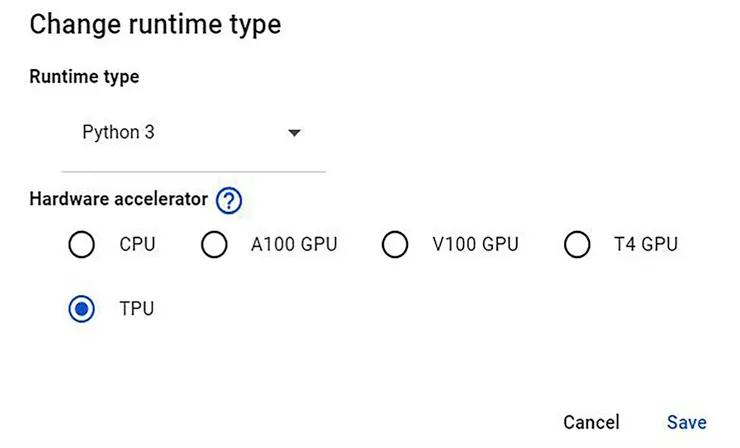Click the T4 GPU label text

(x=645, y=245)
